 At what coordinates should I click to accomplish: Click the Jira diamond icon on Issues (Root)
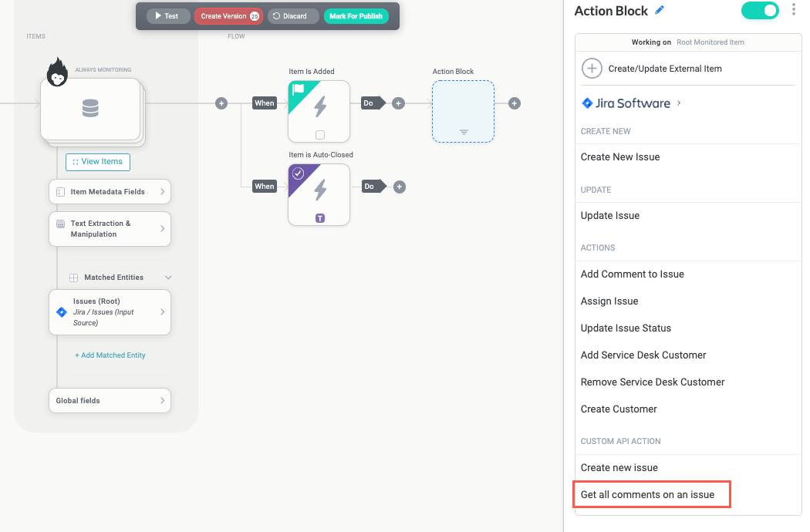click(62, 311)
